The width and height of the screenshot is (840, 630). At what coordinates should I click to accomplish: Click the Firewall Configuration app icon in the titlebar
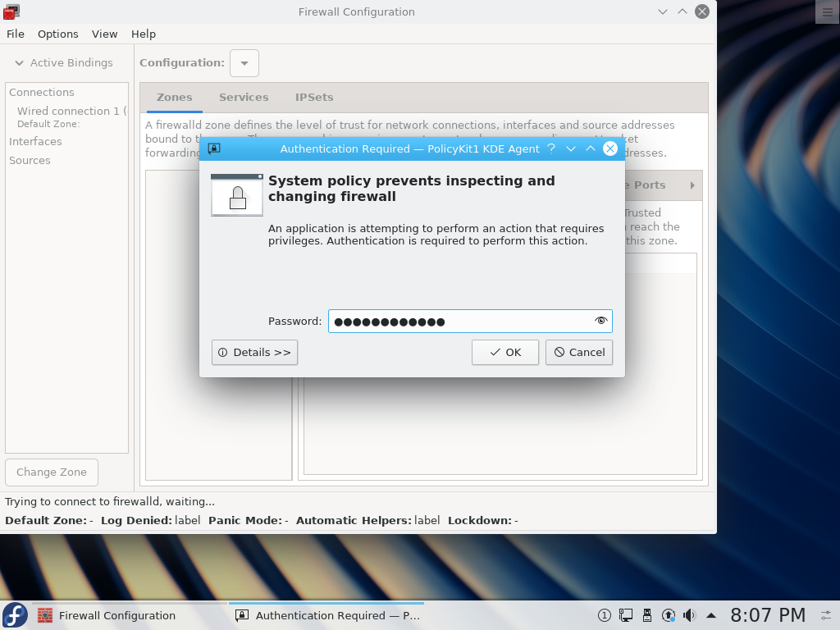(x=11, y=11)
